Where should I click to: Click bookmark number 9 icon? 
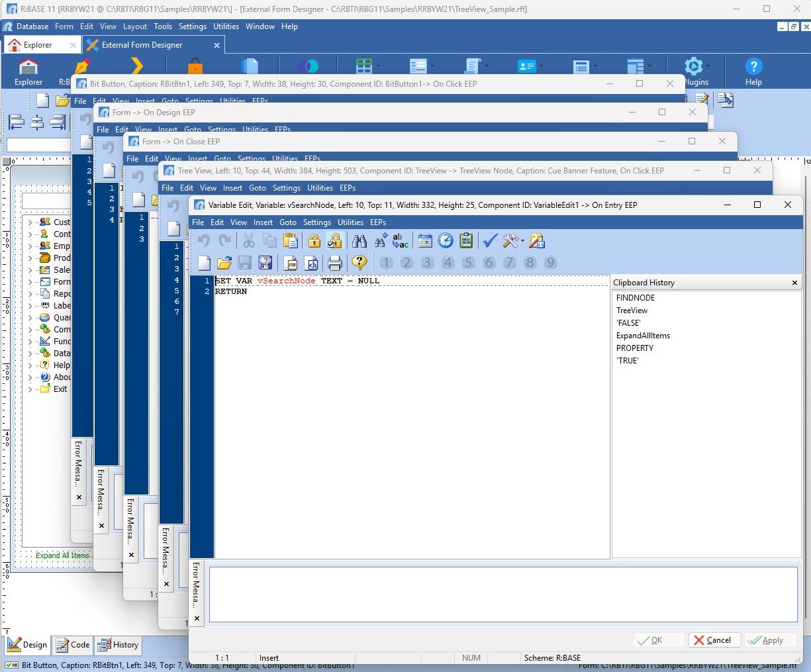(x=550, y=263)
